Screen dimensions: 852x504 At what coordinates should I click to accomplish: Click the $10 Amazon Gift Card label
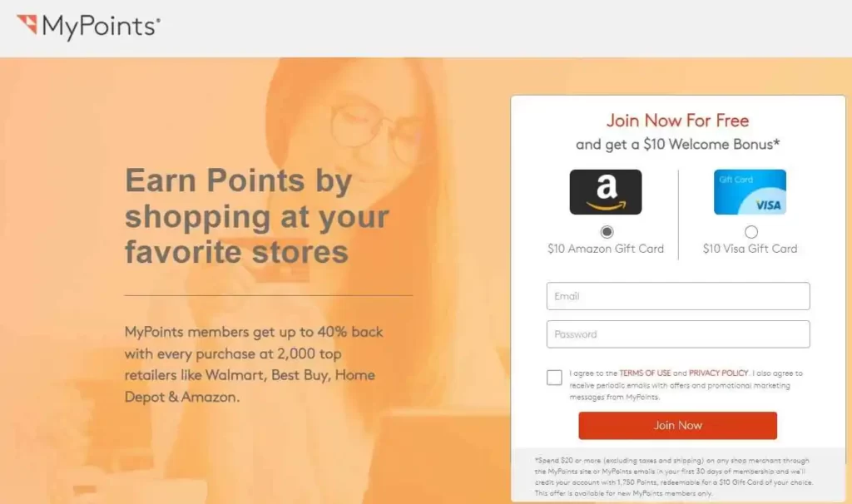(x=606, y=249)
